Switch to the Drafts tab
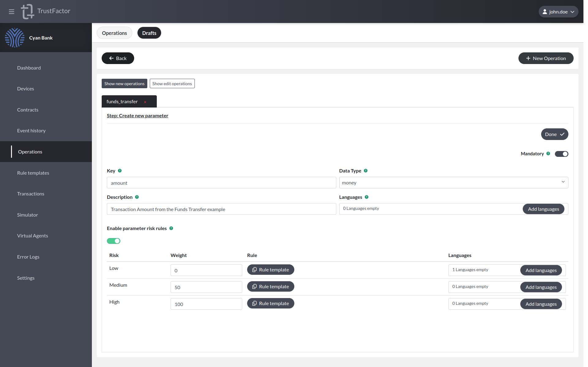Viewport: 588px width, 367px height. (x=149, y=33)
